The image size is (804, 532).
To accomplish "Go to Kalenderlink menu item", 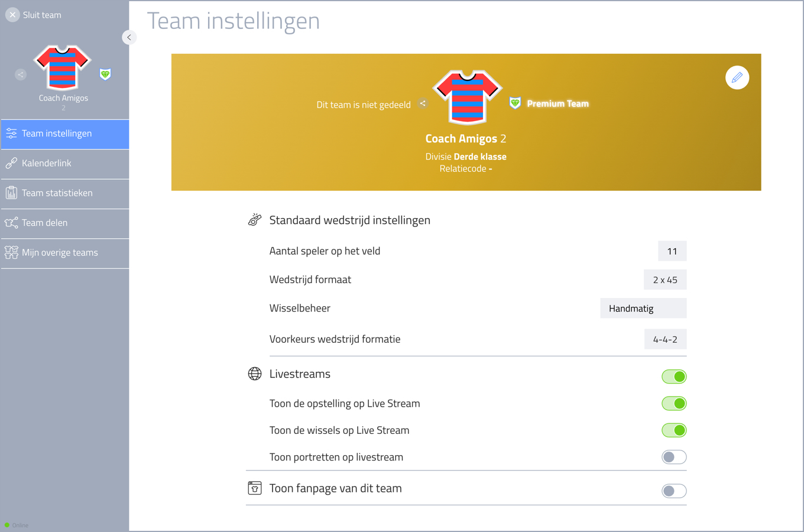I will click(x=65, y=163).
